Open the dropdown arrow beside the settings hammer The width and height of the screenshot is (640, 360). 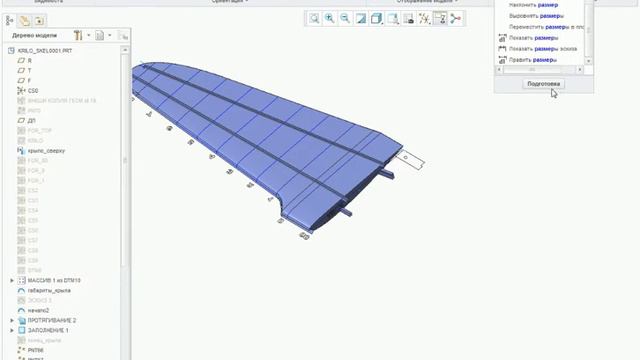89,36
